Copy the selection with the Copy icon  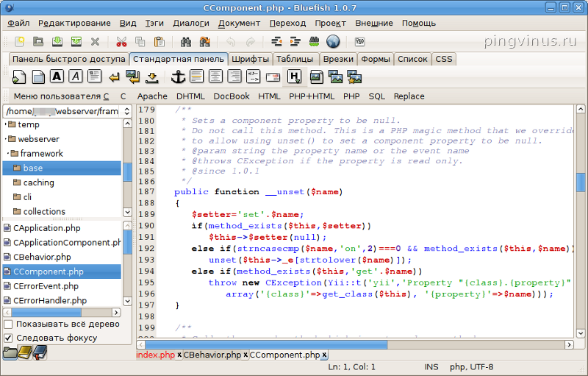click(x=140, y=41)
